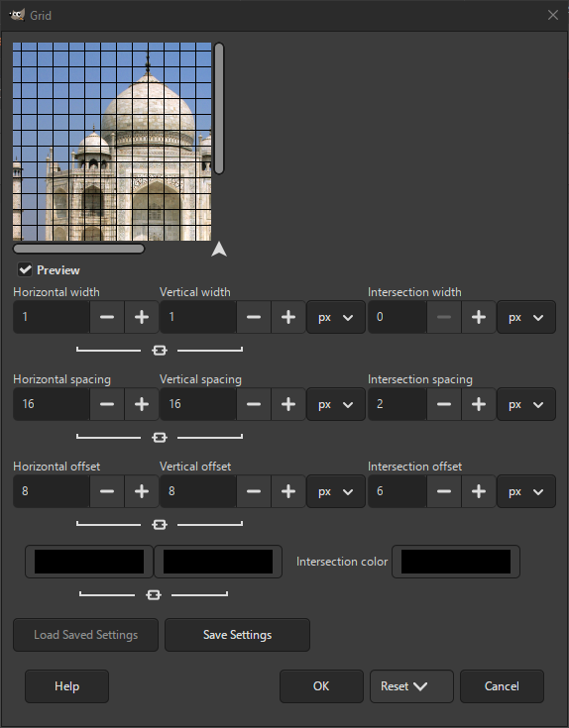Pick the Intersection color swatch
The height and width of the screenshot is (728, 569).
click(x=456, y=562)
